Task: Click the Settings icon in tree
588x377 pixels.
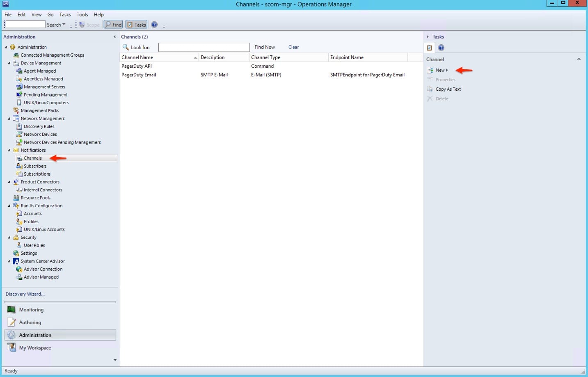Action: pos(16,253)
